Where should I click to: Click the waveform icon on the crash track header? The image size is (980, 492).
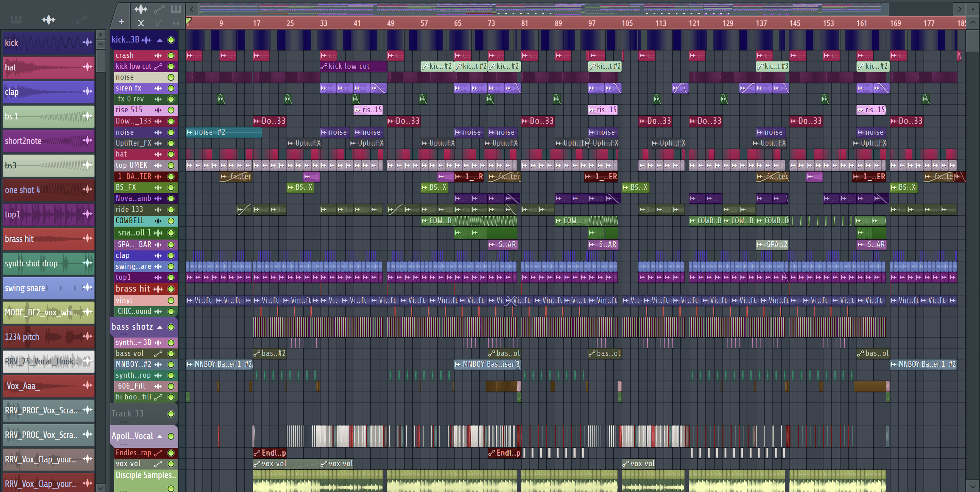tap(158, 55)
